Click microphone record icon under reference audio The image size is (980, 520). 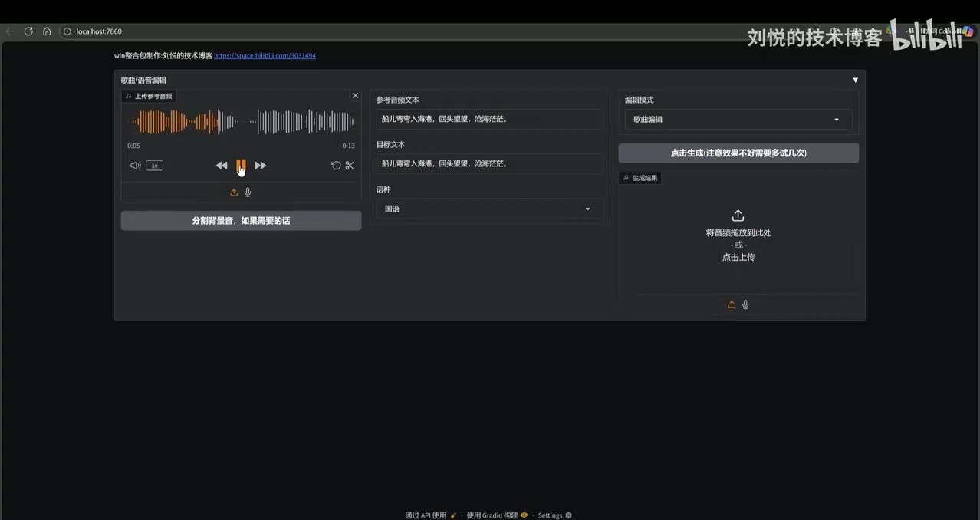tap(248, 193)
